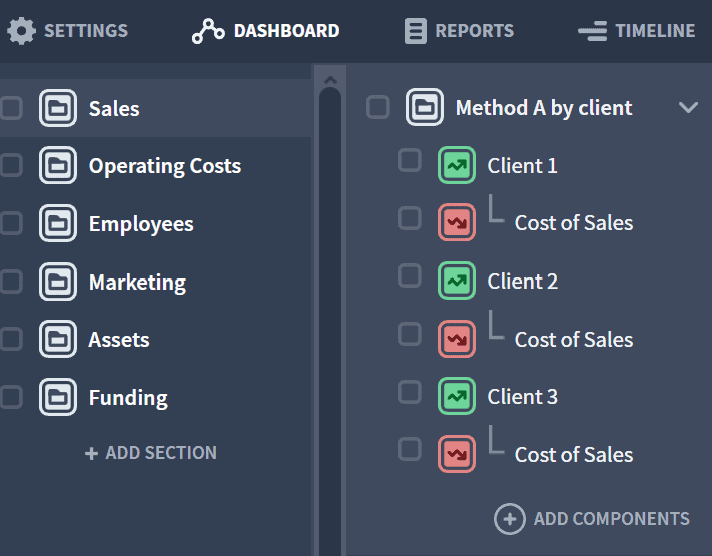Open Cost of Sales label under Client 3
The image size is (712, 556).
coord(574,454)
